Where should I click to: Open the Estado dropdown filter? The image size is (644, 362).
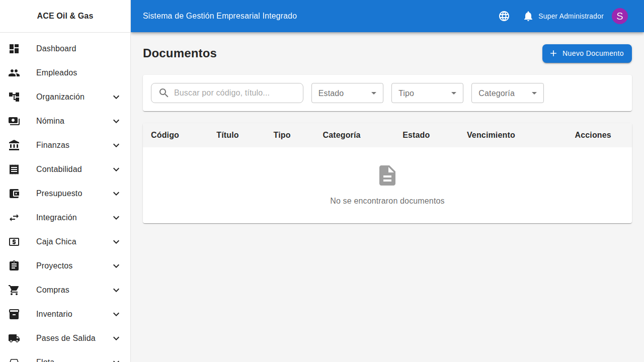(x=347, y=93)
